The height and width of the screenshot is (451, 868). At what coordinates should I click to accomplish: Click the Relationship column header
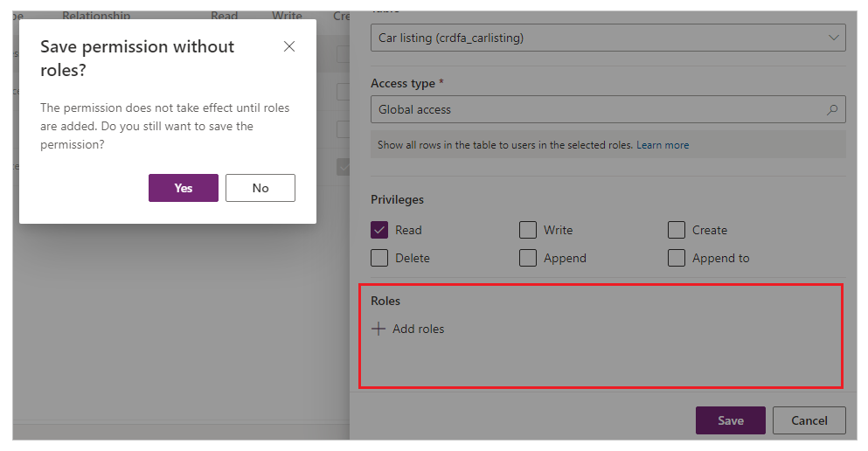(x=96, y=16)
